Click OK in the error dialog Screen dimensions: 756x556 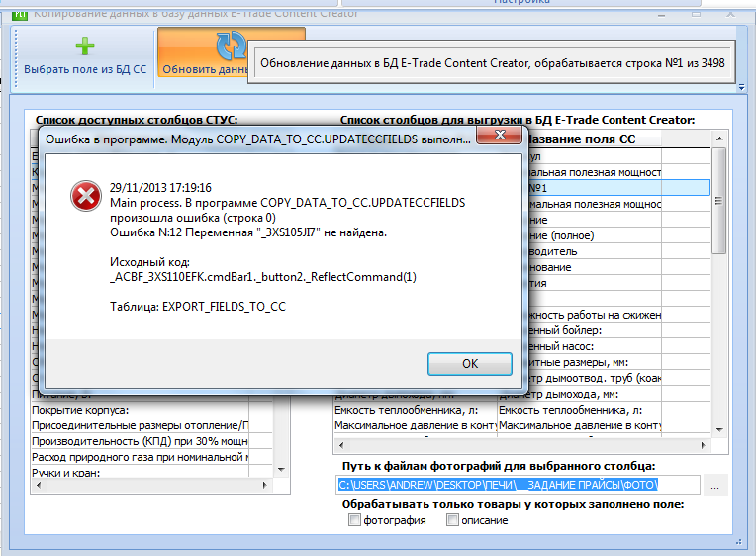[x=470, y=364]
